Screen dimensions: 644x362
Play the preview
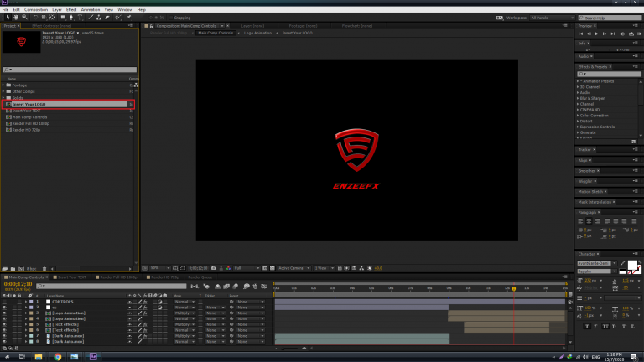596,34
